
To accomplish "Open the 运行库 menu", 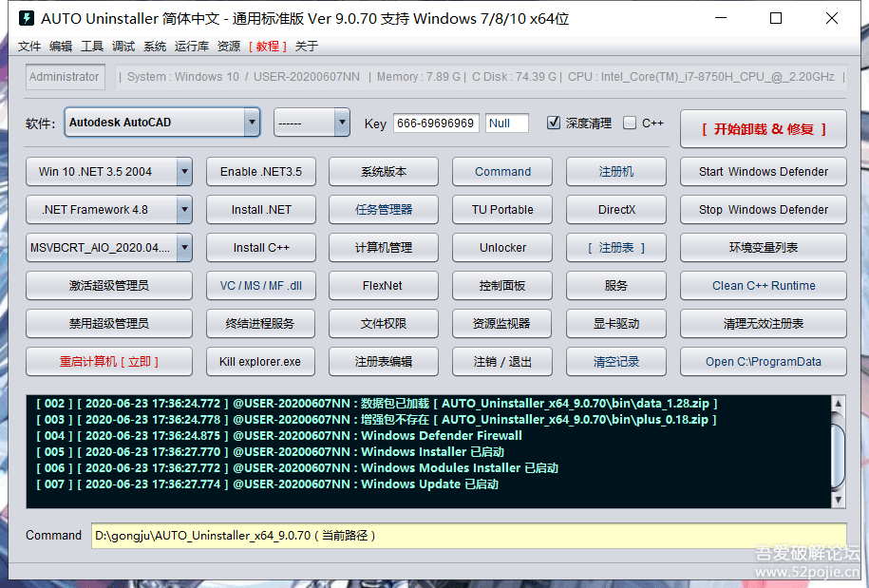I will (191, 46).
